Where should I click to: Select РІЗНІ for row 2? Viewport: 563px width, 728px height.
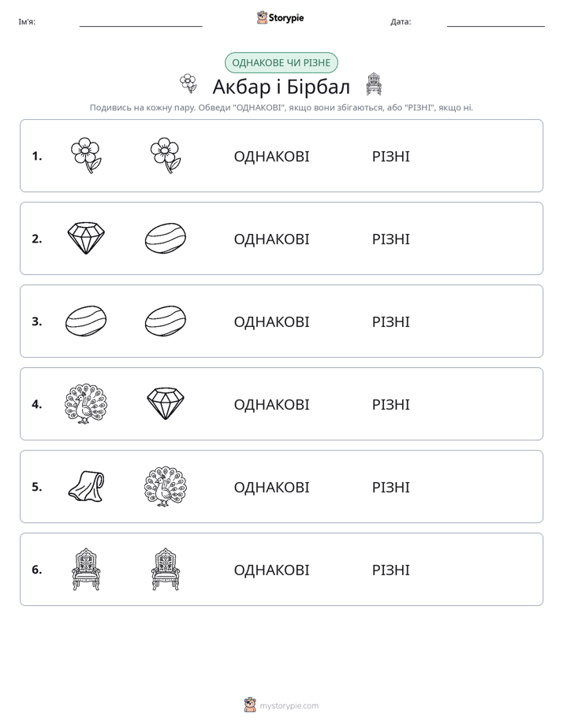pos(390,239)
